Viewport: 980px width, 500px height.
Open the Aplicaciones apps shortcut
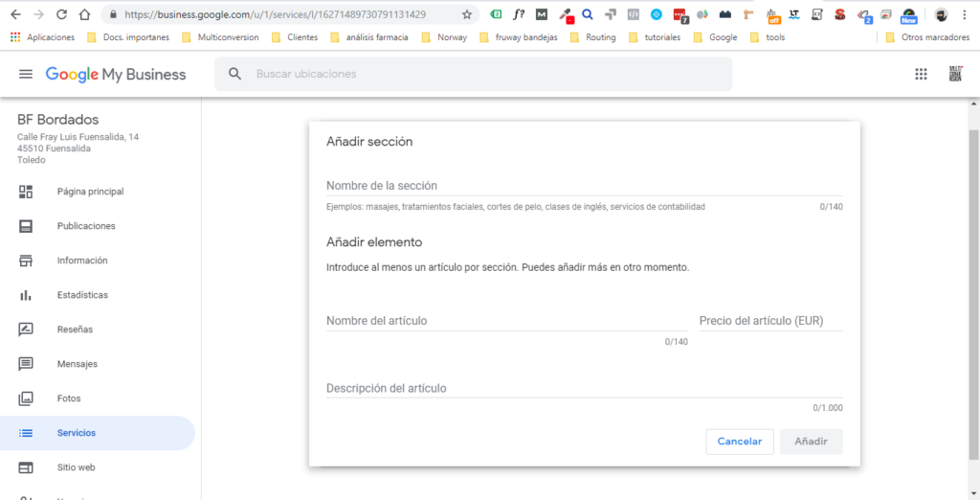42,37
